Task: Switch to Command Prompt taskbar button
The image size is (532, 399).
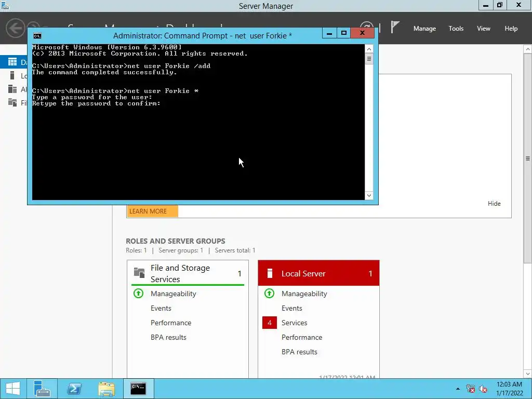Action: click(138, 389)
